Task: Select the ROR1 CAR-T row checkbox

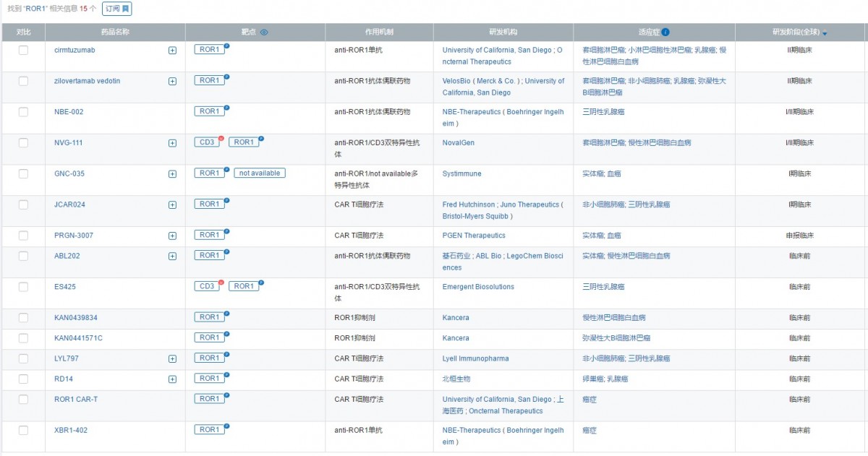Action: click(x=23, y=400)
